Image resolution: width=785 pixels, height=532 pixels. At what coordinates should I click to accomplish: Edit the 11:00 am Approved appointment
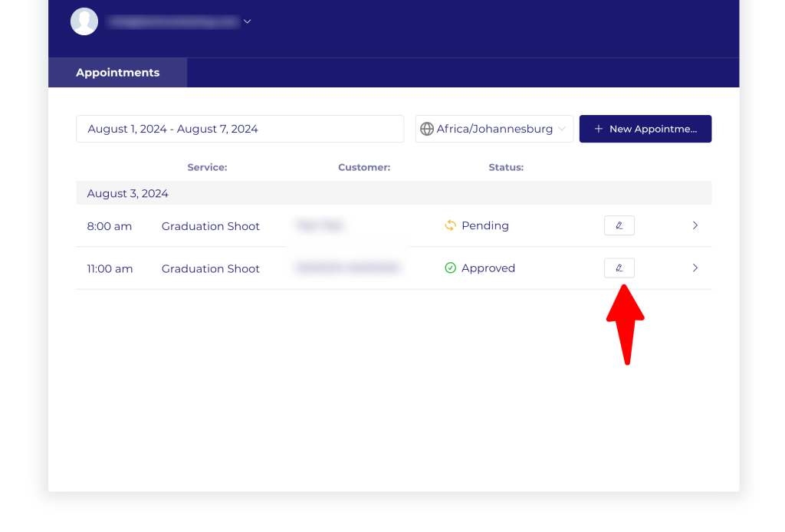click(x=619, y=268)
